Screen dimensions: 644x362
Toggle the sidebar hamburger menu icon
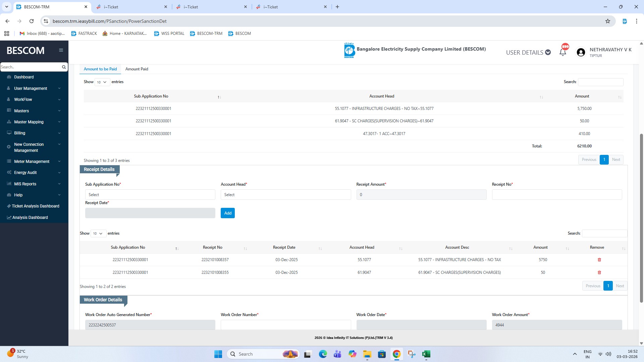61,50
